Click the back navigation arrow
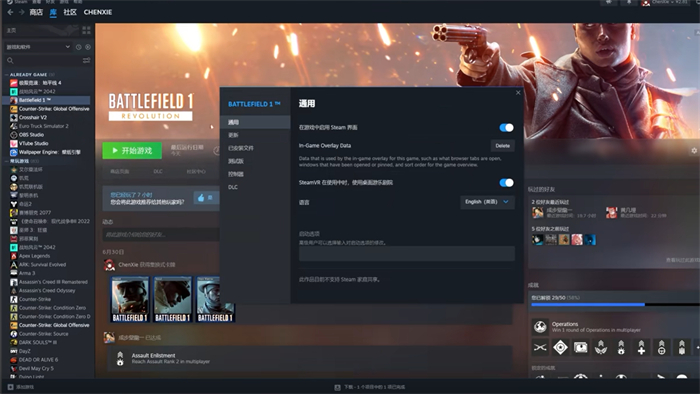The width and height of the screenshot is (700, 394). click(x=10, y=12)
